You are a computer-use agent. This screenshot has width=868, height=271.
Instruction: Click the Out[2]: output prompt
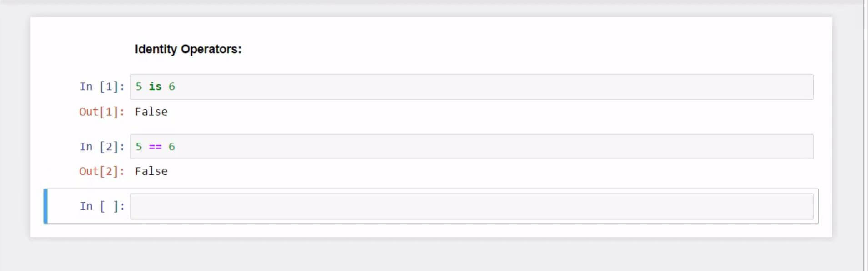pyautogui.click(x=101, y=171)
